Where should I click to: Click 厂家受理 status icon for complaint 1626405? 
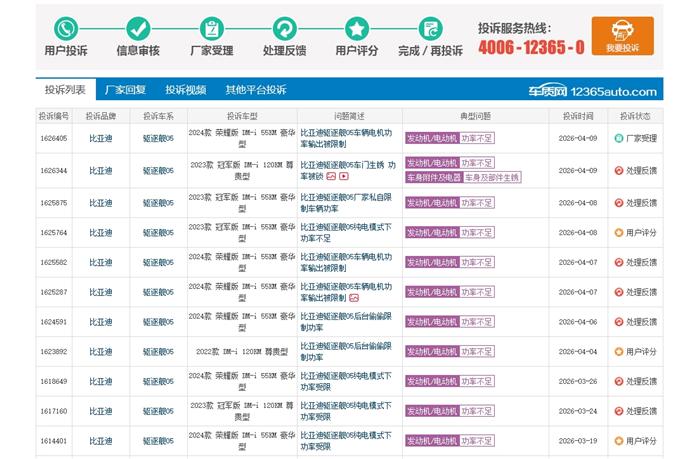pos(619,138)
